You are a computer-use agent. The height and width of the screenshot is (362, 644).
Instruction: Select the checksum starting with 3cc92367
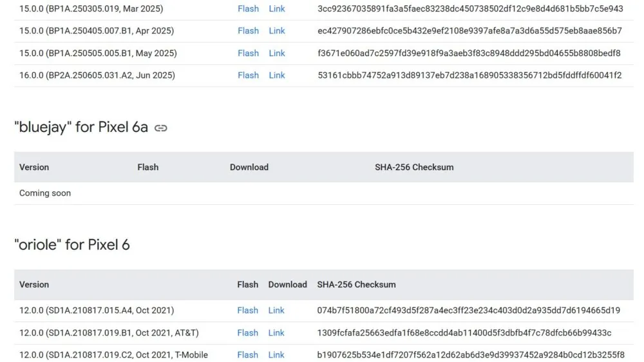470,8
